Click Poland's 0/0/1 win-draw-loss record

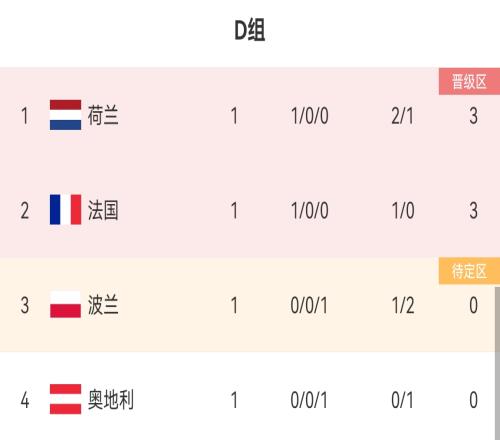tap(309, 305)
